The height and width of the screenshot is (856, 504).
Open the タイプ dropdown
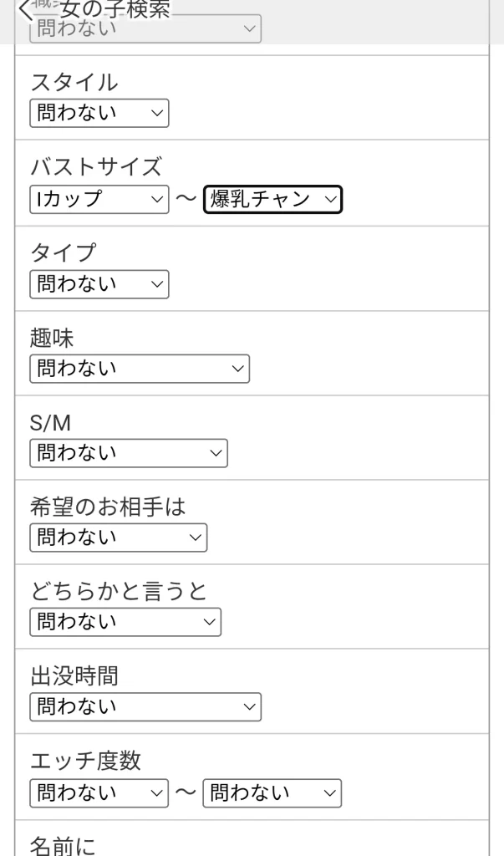pyautogui.click(x=99, y=284)
